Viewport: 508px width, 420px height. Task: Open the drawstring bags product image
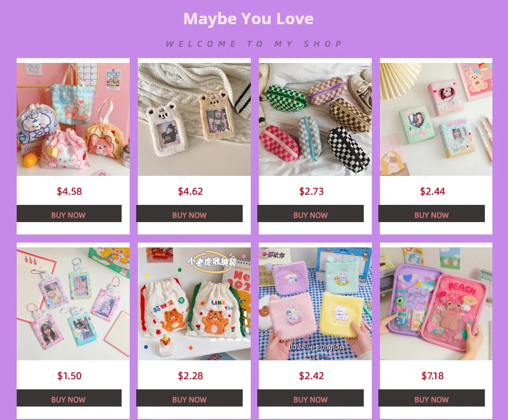click(x=73, y=119)
